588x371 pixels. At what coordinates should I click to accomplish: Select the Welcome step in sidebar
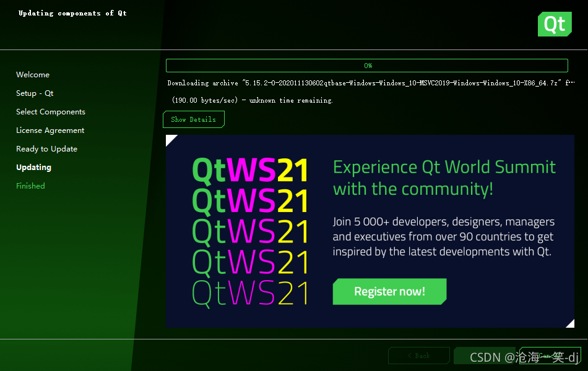point(33,75)
